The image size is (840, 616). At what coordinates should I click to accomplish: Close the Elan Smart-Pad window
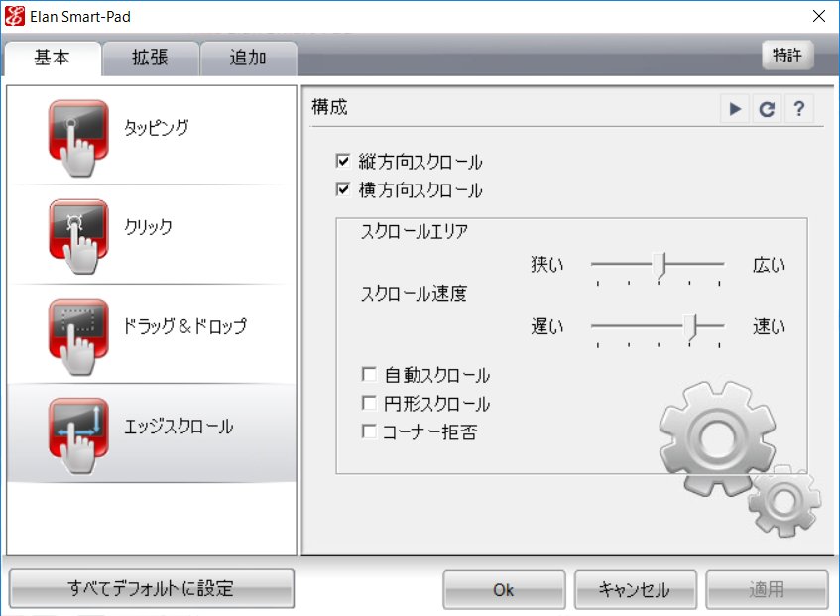click(x=819, y=16)
